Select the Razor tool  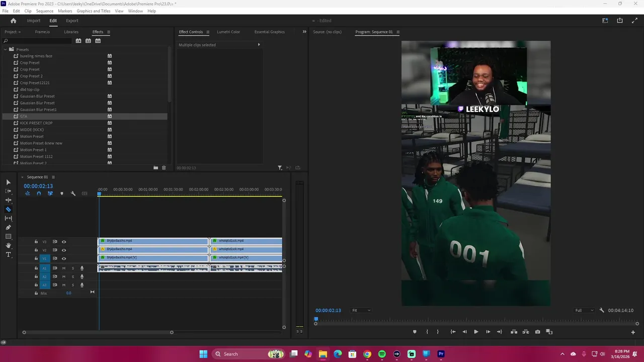point(8,209)
